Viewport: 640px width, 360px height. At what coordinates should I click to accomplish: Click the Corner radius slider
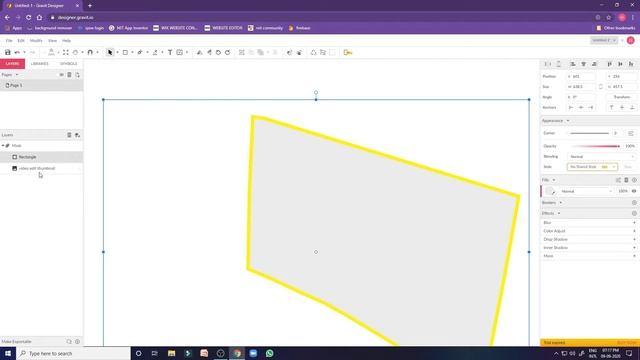click(589, 133)
